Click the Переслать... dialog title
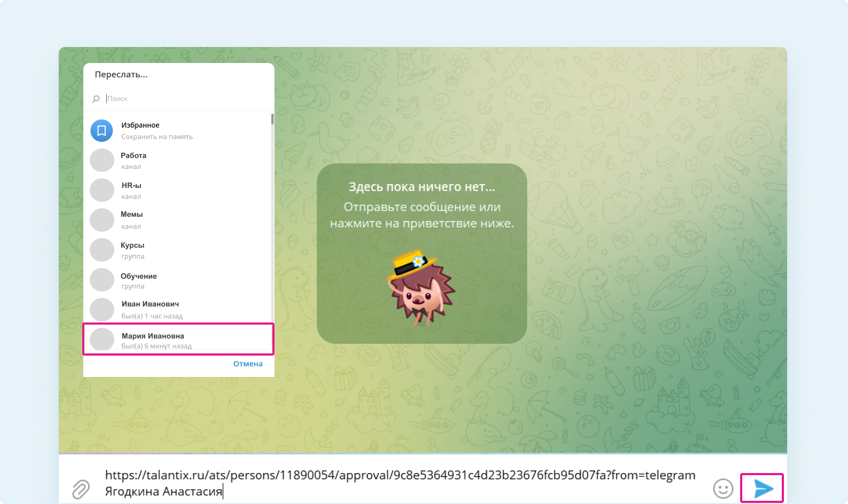848x504 pixels. (x=121, y=75)
